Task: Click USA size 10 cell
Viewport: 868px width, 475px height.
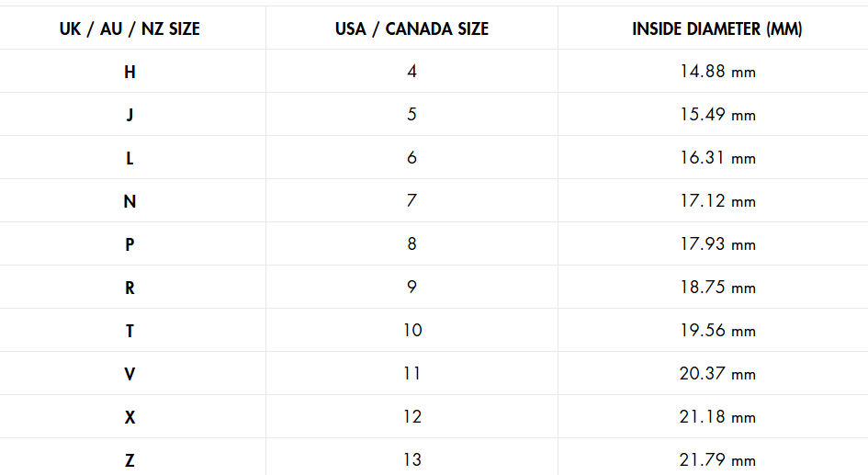Action: click(411, 331)
